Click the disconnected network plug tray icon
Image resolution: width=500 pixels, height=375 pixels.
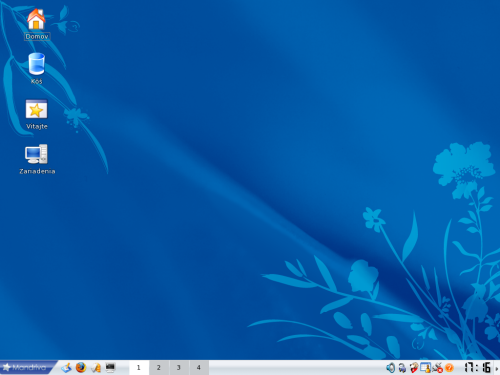[437, 368]
